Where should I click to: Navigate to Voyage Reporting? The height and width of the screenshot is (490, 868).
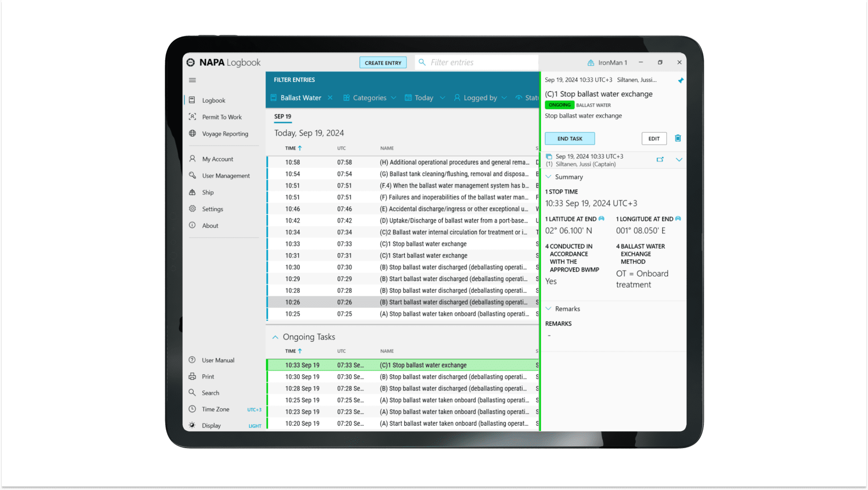tap(226, 133)
